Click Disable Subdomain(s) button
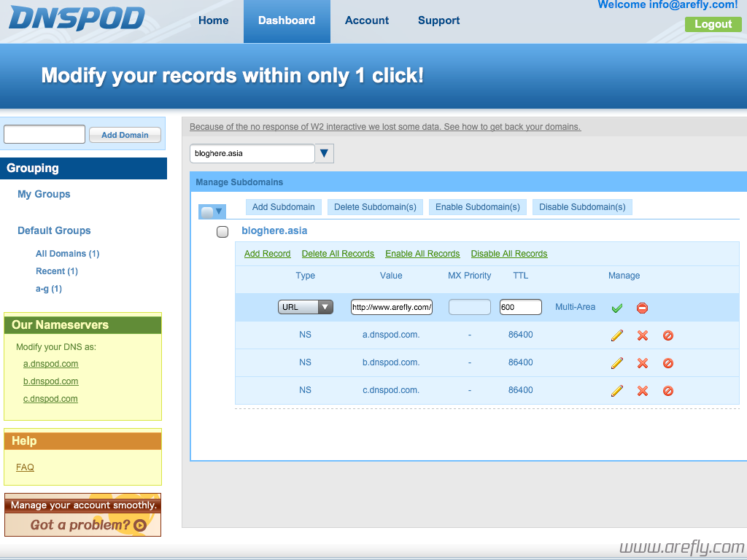The height and width of the screenshot is (560, 747). pos(582,207)
